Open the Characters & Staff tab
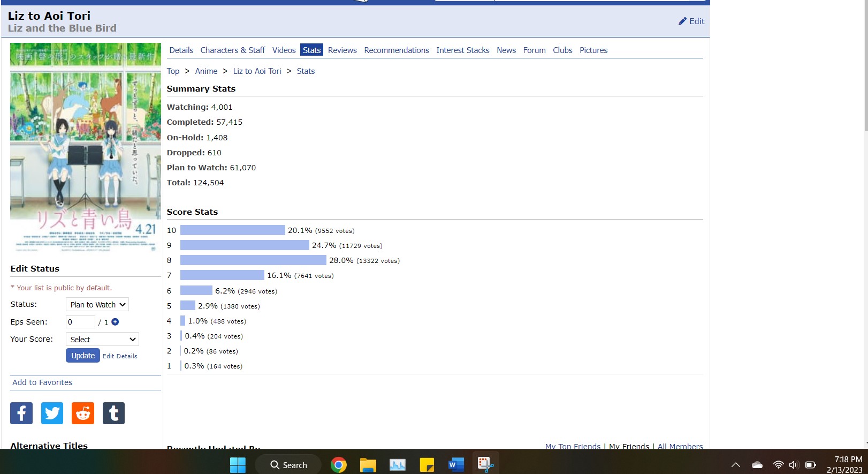This screenshot has height=474, width=868. (x=232, y=50)
